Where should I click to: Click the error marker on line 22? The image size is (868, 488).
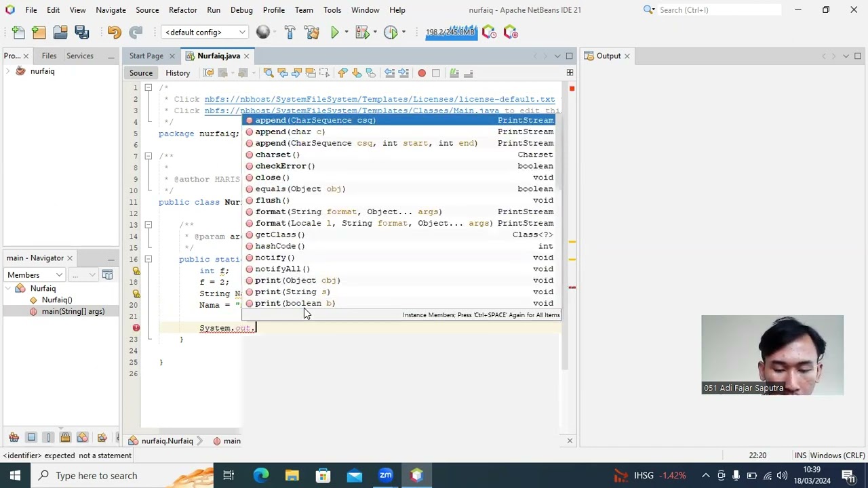[136, 327]
